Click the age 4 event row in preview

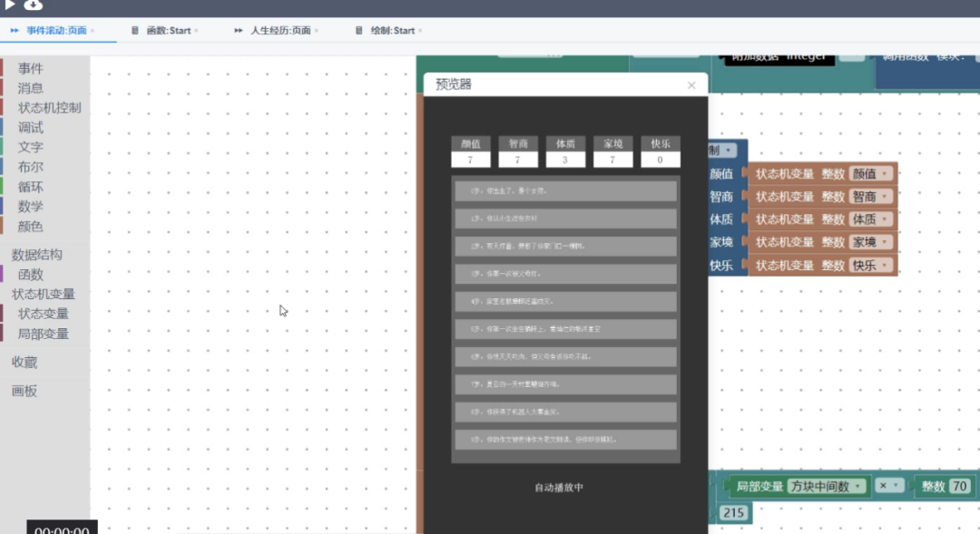click(565, 301)
